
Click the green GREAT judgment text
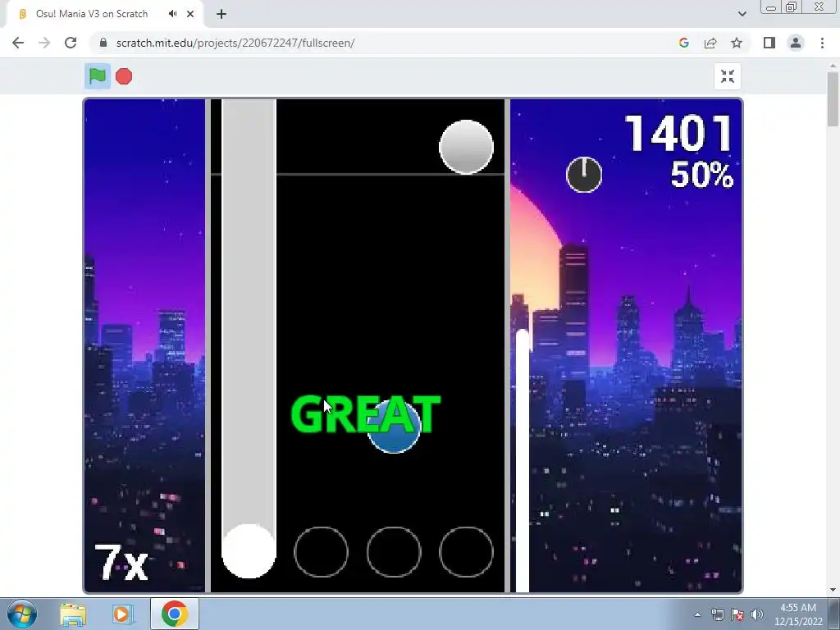click(366, 414)
